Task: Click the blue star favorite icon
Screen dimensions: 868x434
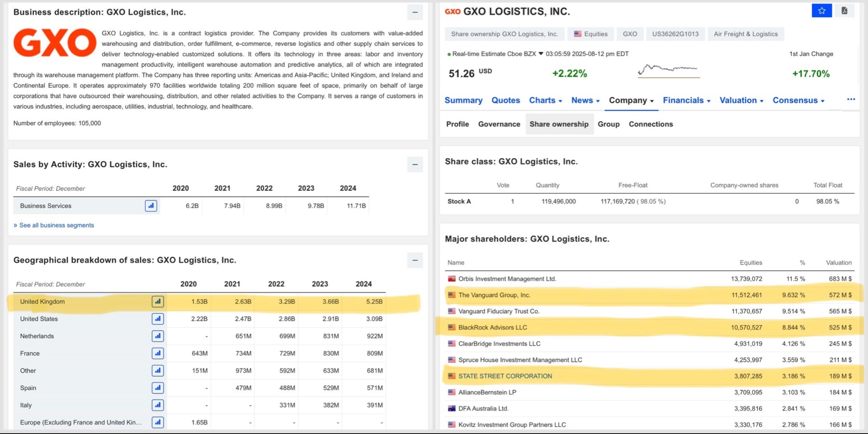Action: 822,11
